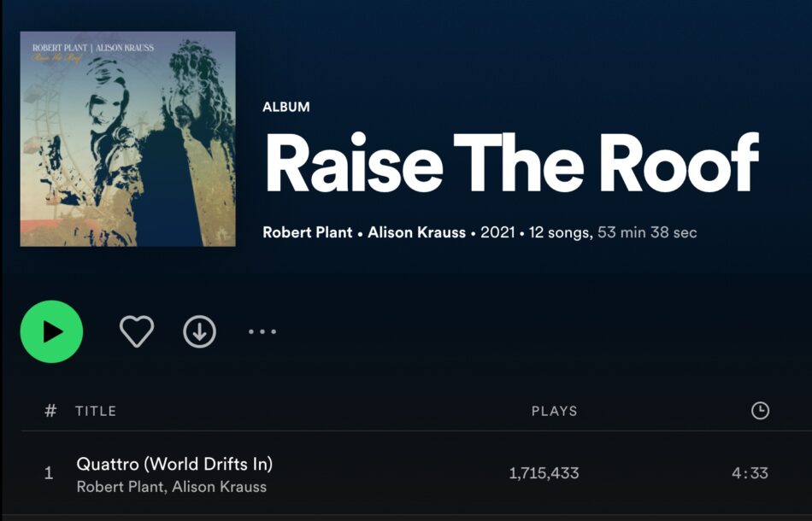Click the 2021 release year text
Screen dimensions: 812x521
tap(497, 232)
